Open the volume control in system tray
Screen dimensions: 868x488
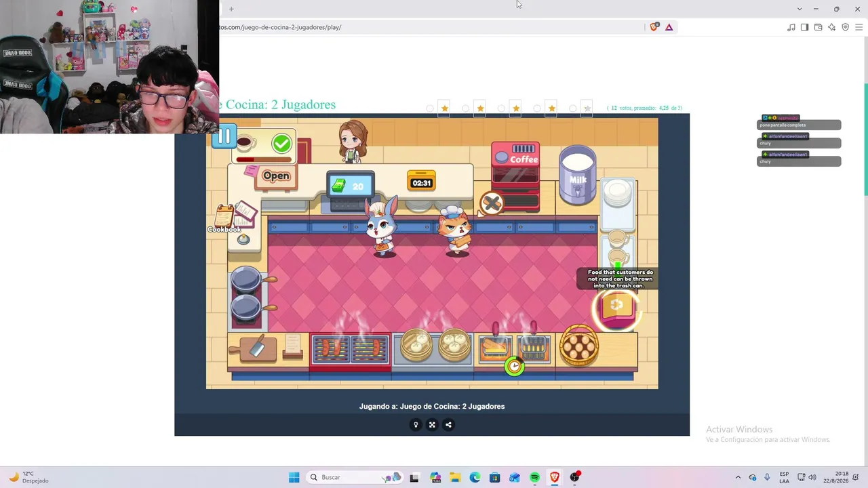pyautogui.click(x=812, y=477)
